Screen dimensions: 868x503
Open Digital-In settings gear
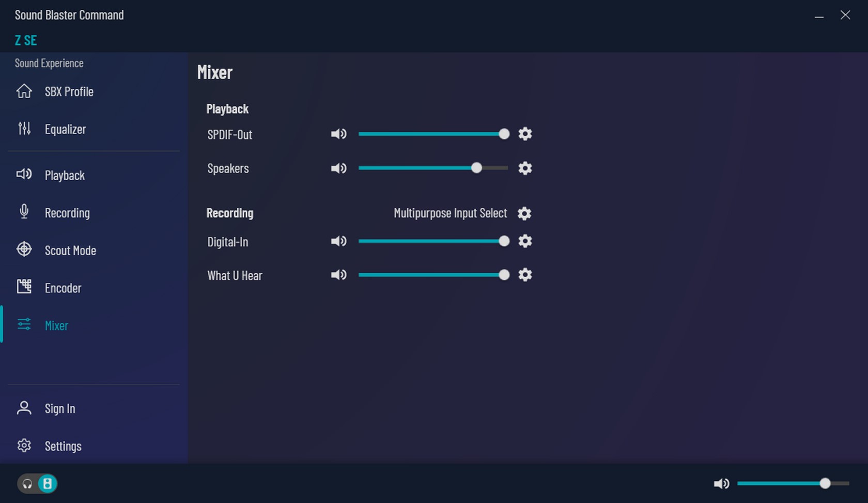coord(525,241)
